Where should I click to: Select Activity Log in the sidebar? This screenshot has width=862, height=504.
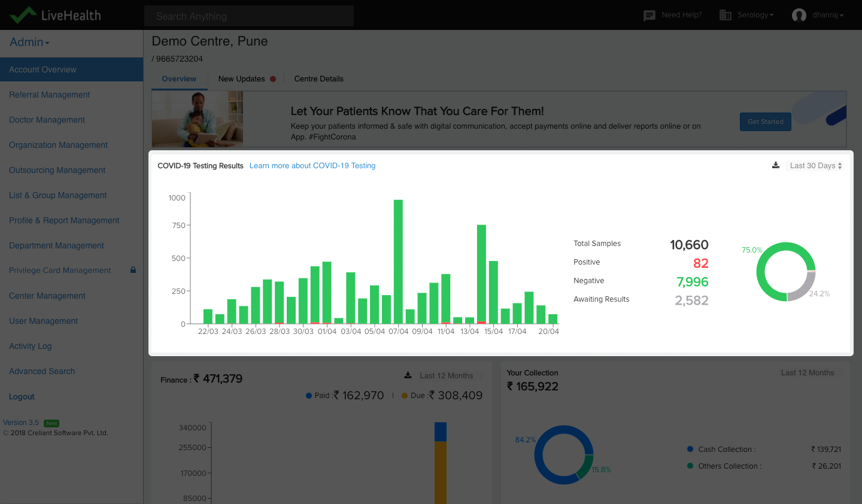coord(31,346)
